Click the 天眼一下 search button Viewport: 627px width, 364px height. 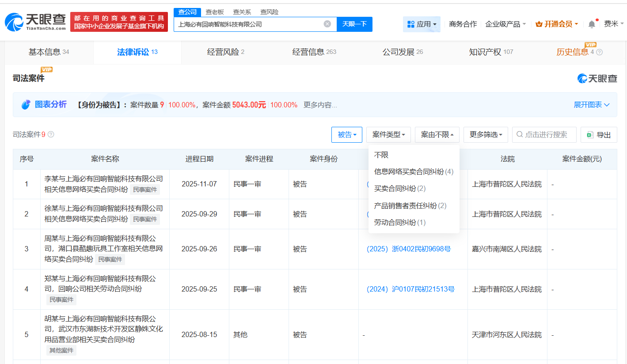pyautogui.click(x=354, y=24)
